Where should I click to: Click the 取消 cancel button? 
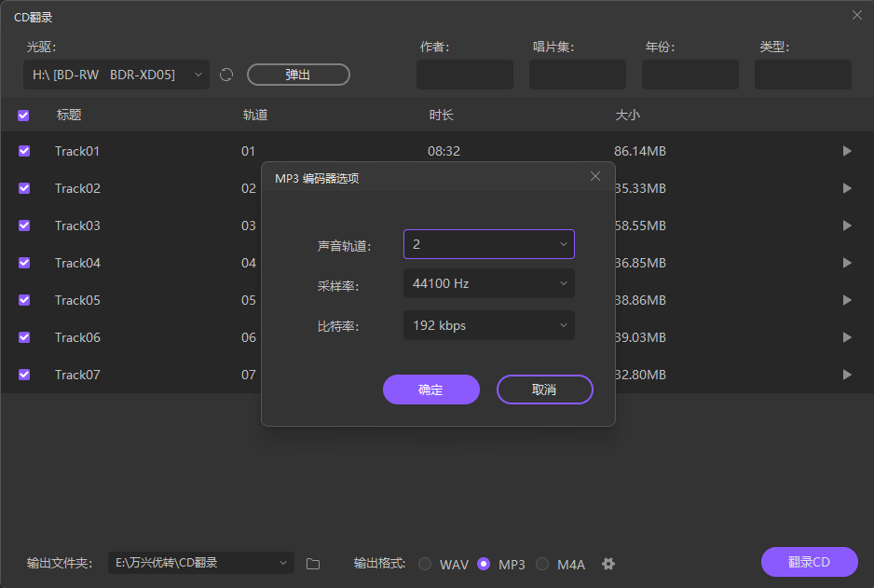544,390
